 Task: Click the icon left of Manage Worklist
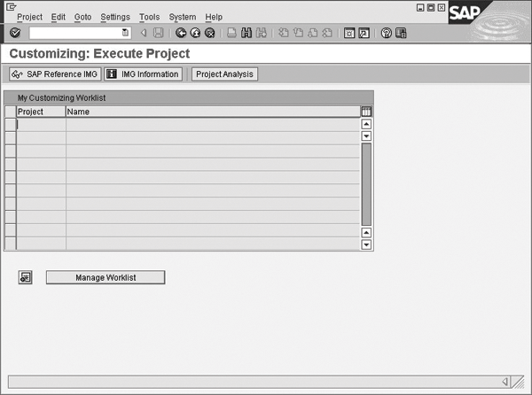[26, 277]
